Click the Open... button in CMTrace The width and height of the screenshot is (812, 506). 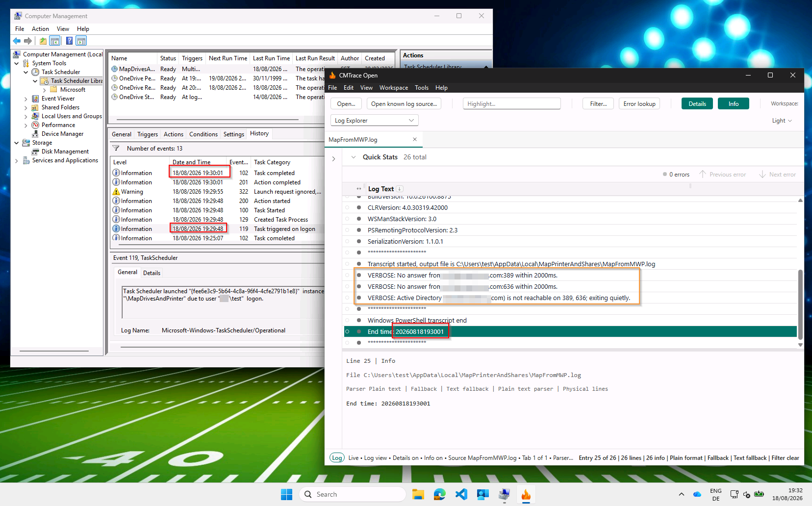[x=346, y=103]
